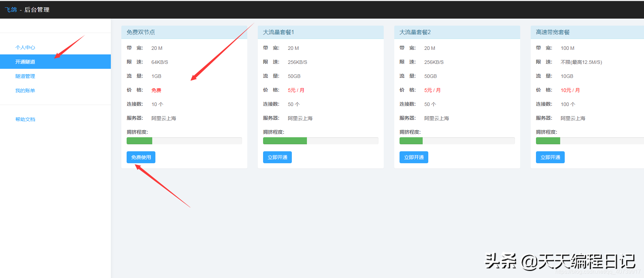Click 20 M bandwidth in 大流量套餐1 card

tap(293, 48)
